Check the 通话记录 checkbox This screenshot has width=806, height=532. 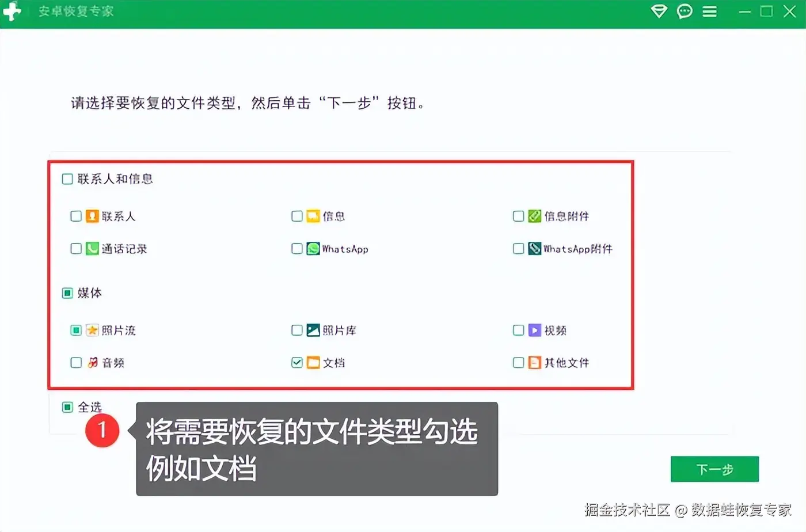click(x=76, y=249)
